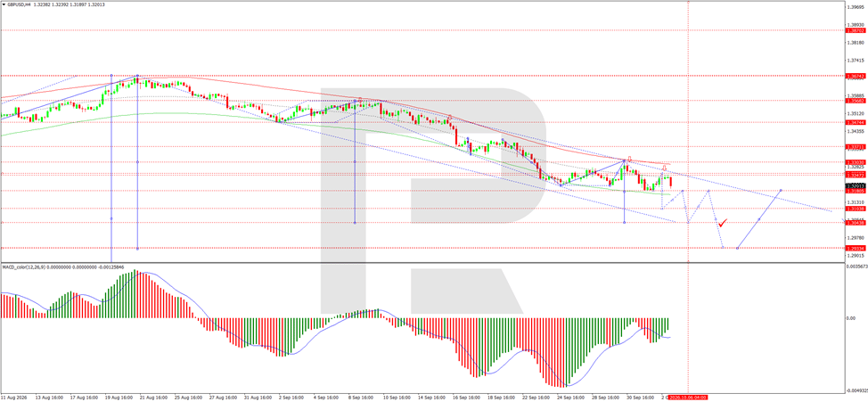
Task: Click the 1.33030 red price level label
Action: coord(856,162)
